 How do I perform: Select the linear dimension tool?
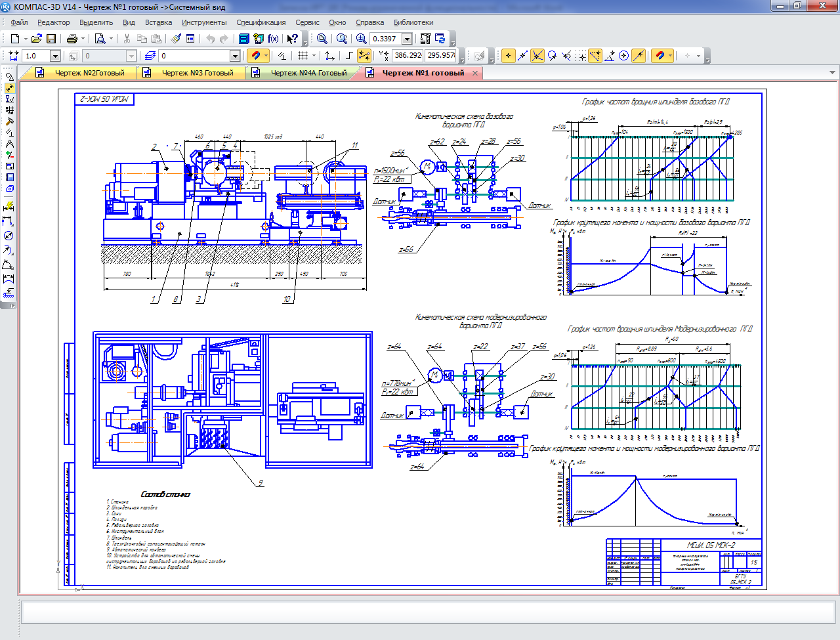[9, 221]
